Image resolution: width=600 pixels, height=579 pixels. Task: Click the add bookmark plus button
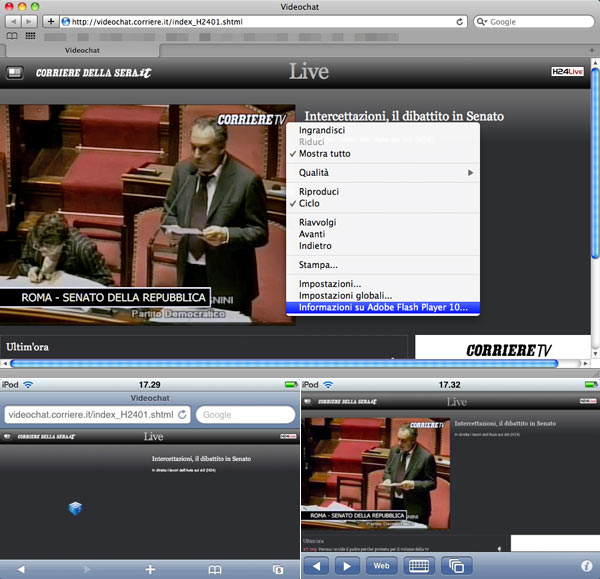[50, 21]
